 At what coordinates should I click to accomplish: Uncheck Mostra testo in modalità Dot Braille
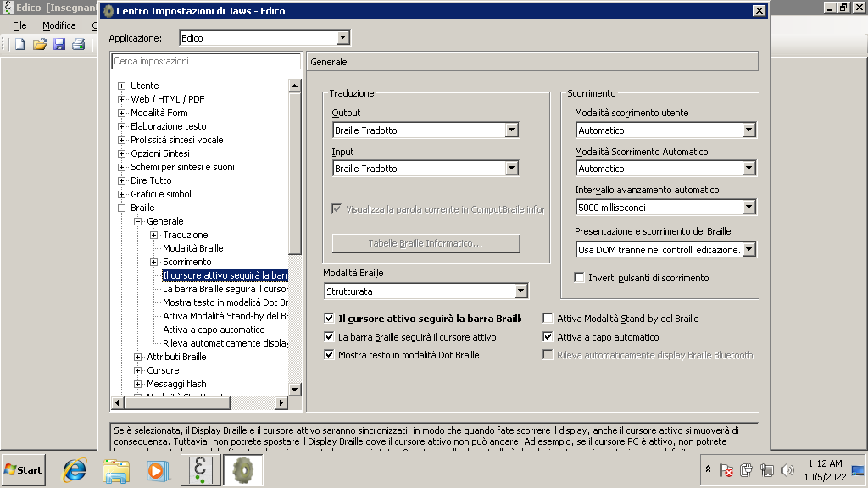329,355
